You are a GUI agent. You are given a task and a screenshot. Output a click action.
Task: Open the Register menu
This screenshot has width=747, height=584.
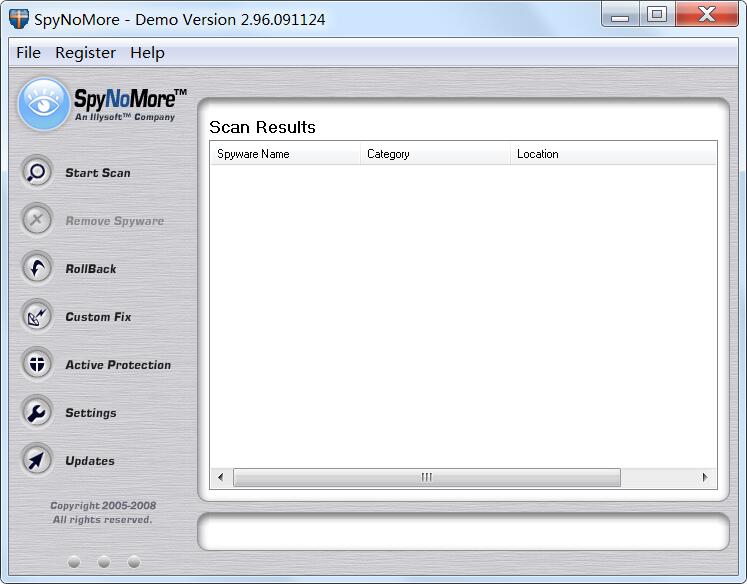(x=85, y=52)
